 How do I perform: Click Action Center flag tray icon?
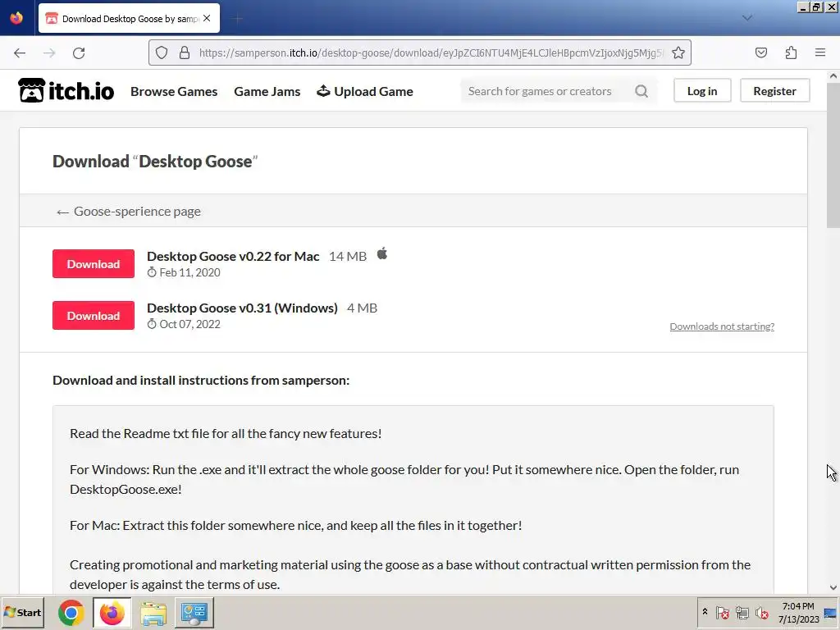(722, 612)
